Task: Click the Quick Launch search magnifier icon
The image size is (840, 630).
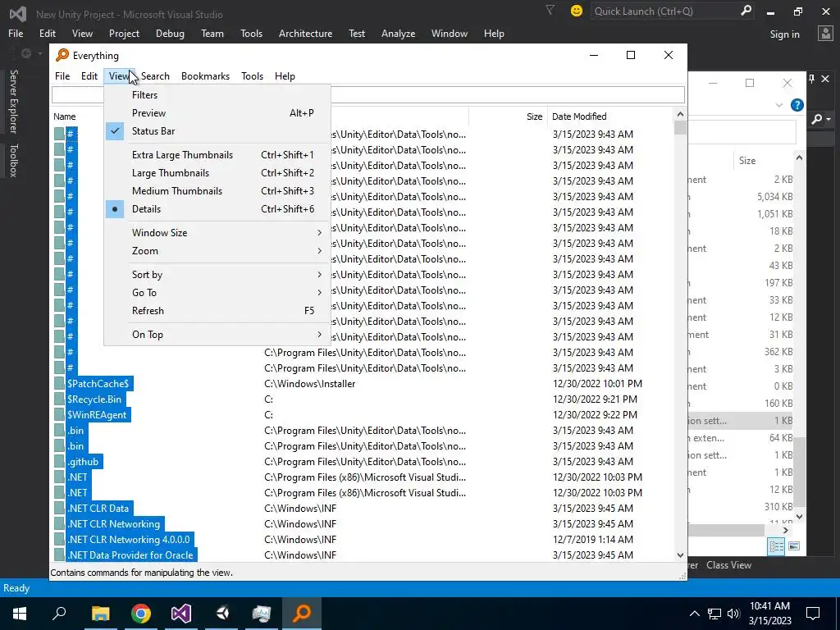Action: 746,11
